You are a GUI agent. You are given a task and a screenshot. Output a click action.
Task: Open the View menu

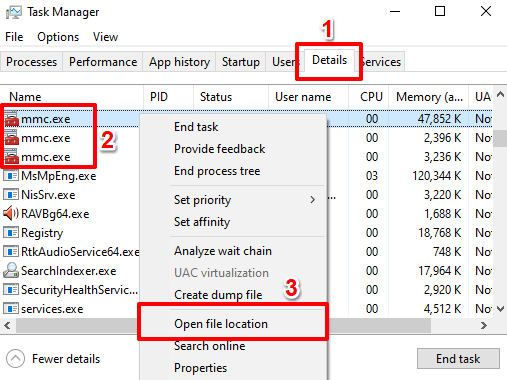coord(105,37)
